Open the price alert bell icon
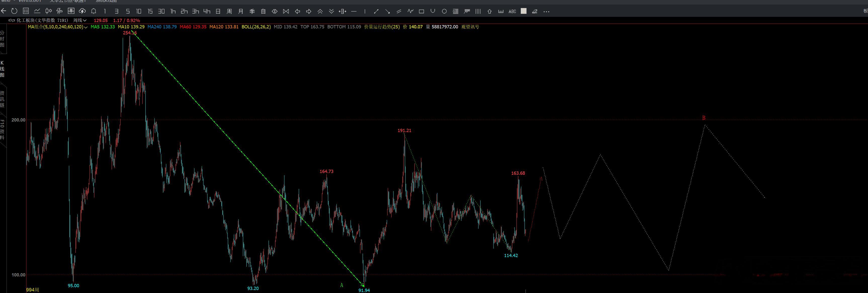 click(94, 11)
